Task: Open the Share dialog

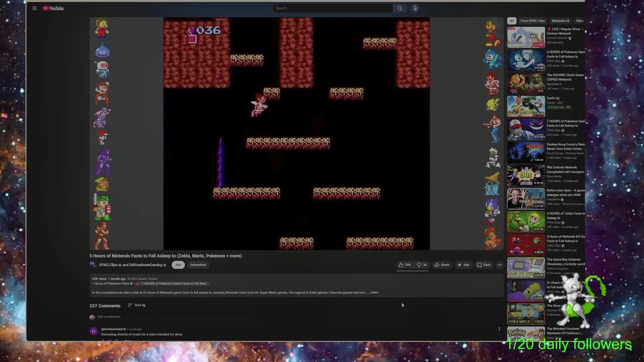Action: point(442,265)
